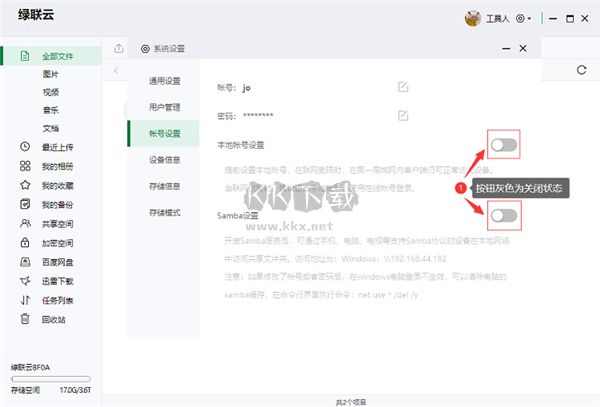Click the 系统设置 gear title icon
600x407 pixels.
click(145, 49)
